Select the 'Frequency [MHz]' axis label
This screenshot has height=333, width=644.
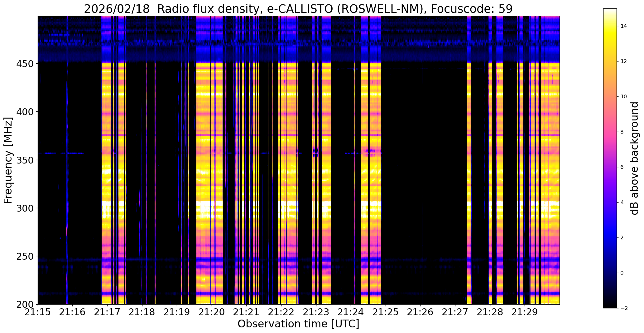tap(8, 160)
